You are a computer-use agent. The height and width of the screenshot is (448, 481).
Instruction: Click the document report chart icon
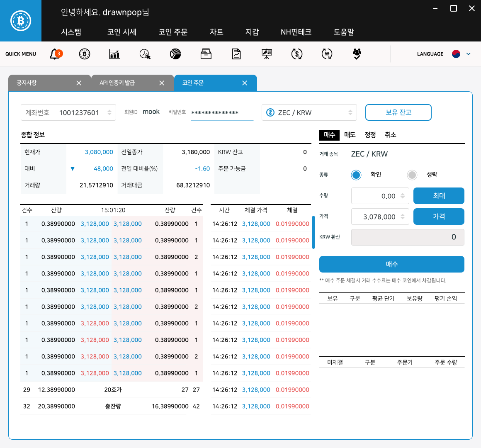[x=236, y=54]
